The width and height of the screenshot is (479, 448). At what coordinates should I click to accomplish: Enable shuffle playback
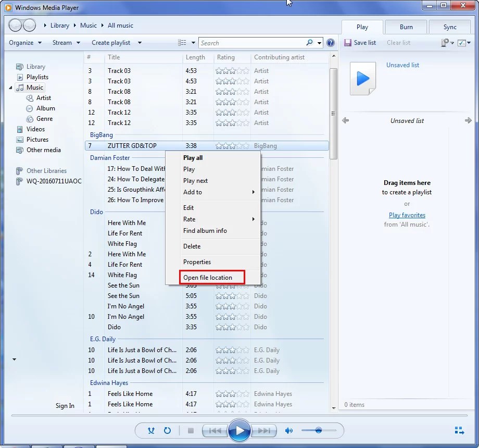(151, 431)
